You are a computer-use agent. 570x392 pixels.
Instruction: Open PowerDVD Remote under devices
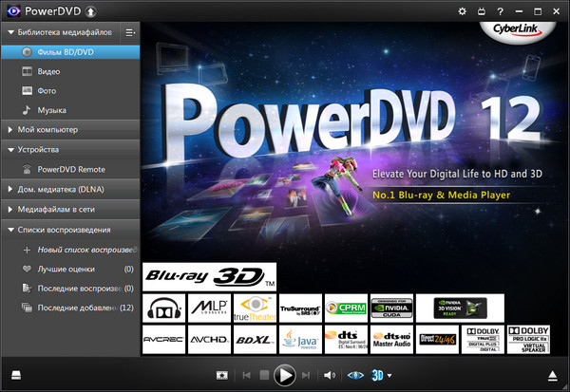(71, 169)
